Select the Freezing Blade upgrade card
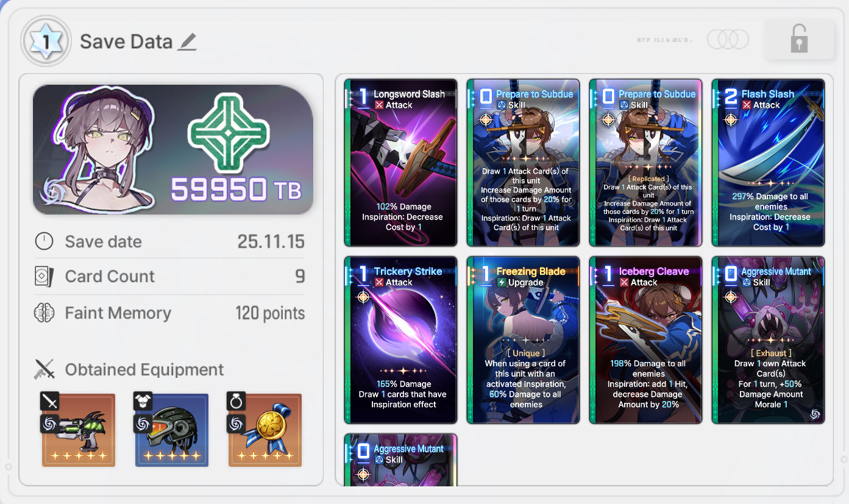Image resolution: width=849 pixels, height=504 pixels. coord(523,340)
